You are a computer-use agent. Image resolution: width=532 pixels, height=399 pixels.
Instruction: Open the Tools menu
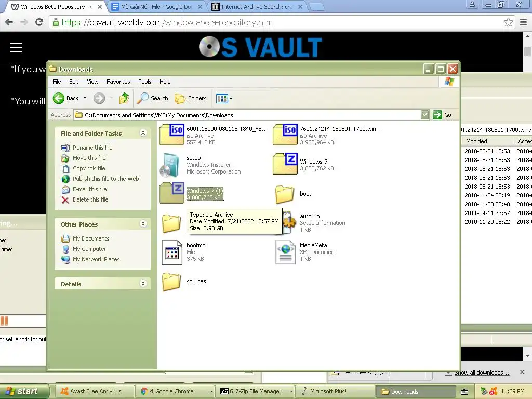pos(144,82)
